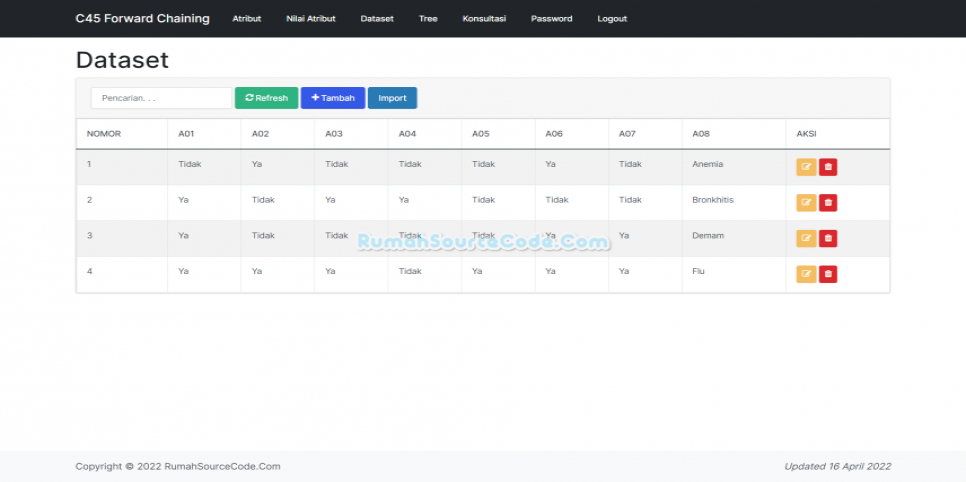Edit the Flu dataset entry
The height and width of the screenshot is (482, 966).
pos(806,274)
